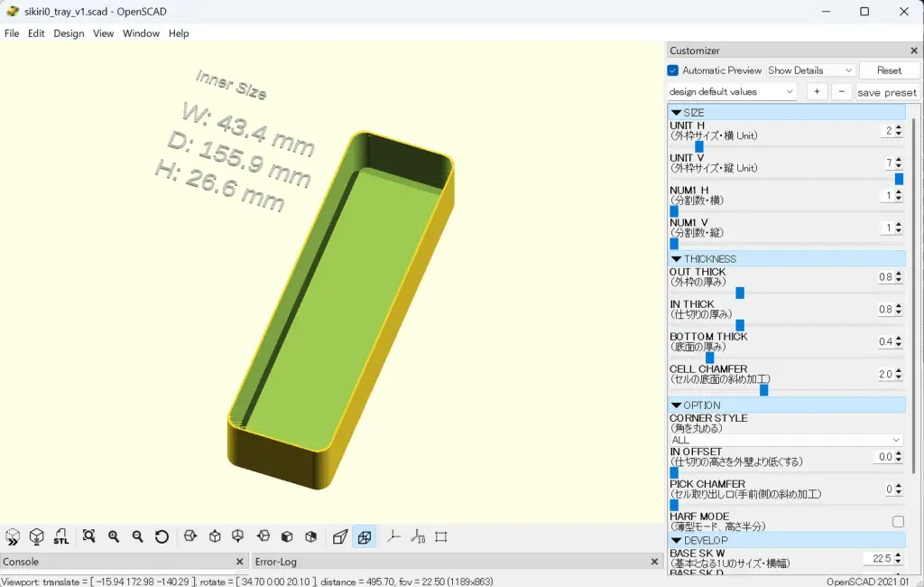Open the Design menu
The width and height of the screenshot is (924, 587).
click(69, 33)
